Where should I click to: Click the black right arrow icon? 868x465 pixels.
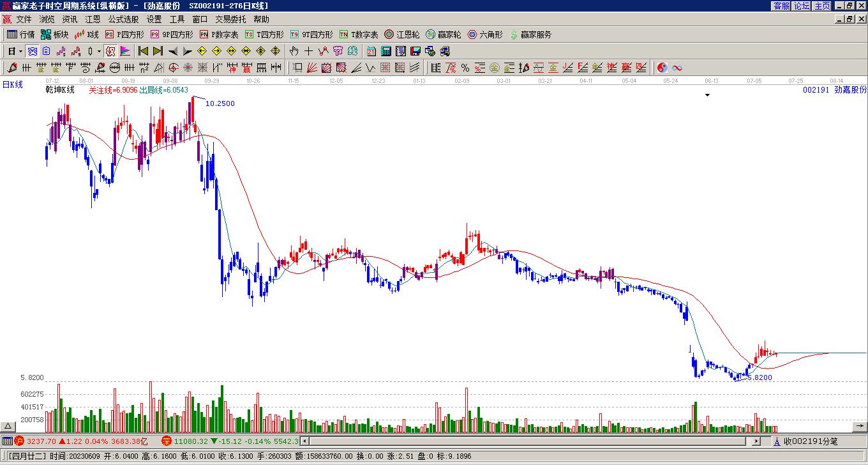(x=187, y=51)
